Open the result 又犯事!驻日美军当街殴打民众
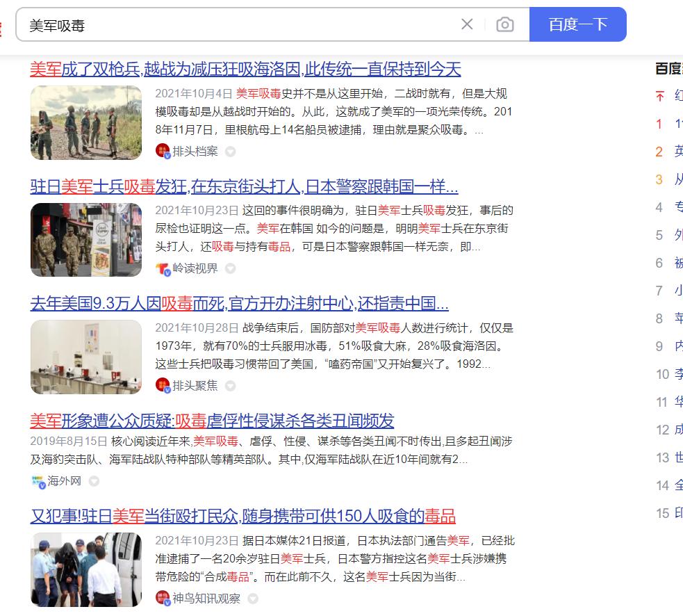The width and height of the screenshot is (683, 616). [241, 517]
